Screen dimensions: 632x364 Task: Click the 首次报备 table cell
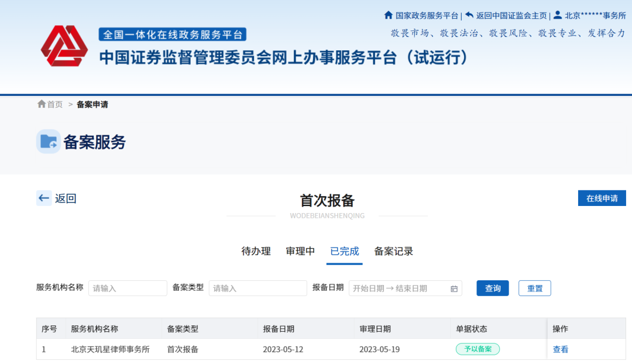(183, 349)
